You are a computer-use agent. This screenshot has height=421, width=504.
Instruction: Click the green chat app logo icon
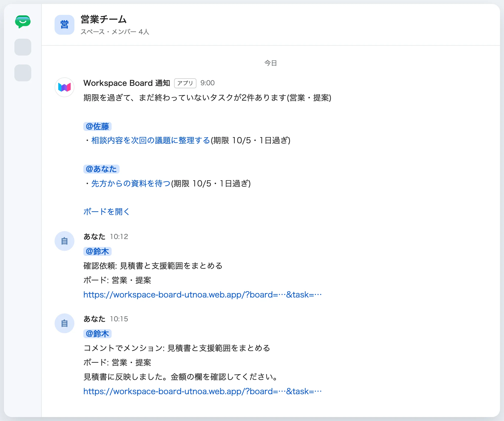(23, 22)
